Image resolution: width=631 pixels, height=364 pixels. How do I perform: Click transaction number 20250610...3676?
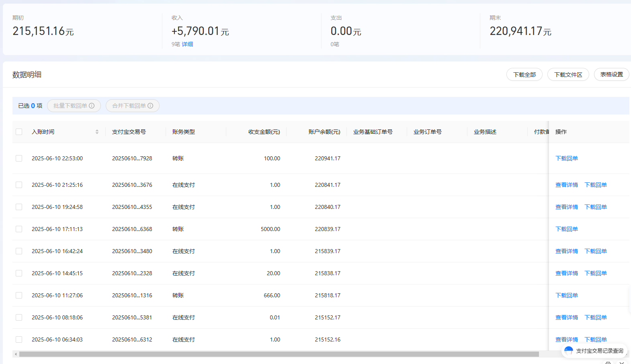132,185
